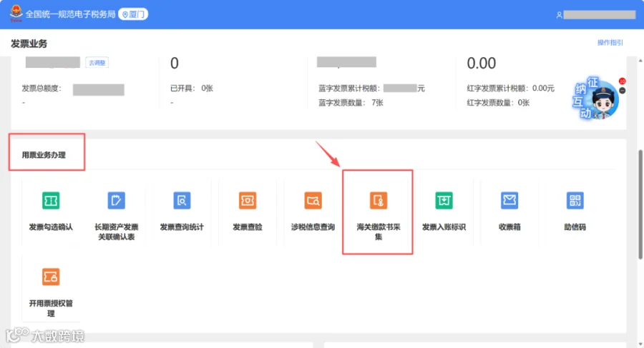The width and height of the screenshot is (644, 348).
Task: Open 操作指引 link
Action: coord(610,43)
